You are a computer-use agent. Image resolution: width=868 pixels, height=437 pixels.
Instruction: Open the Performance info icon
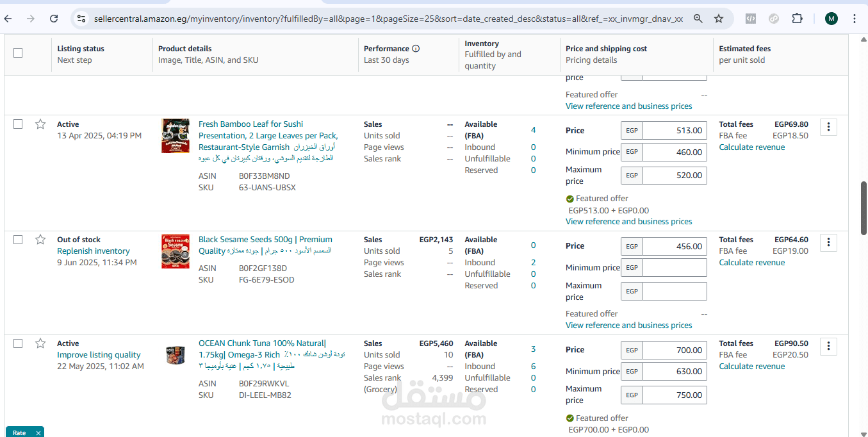tap(416, 49)
